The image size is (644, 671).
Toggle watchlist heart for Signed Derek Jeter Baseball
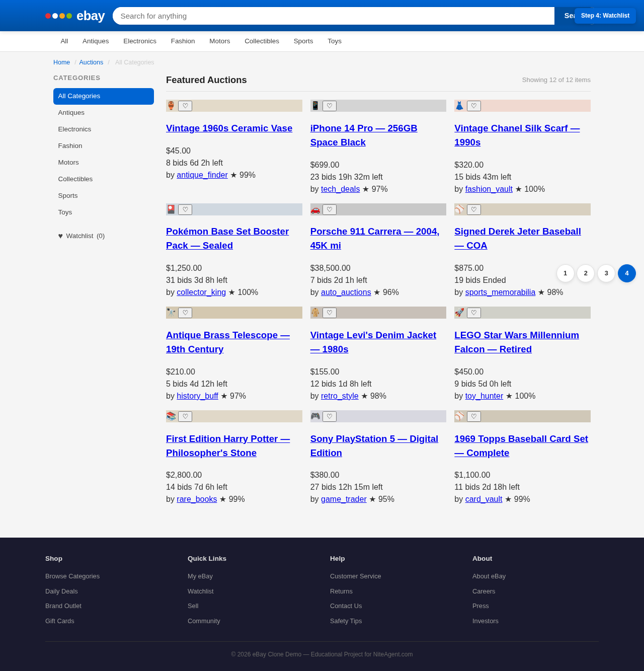474,209
